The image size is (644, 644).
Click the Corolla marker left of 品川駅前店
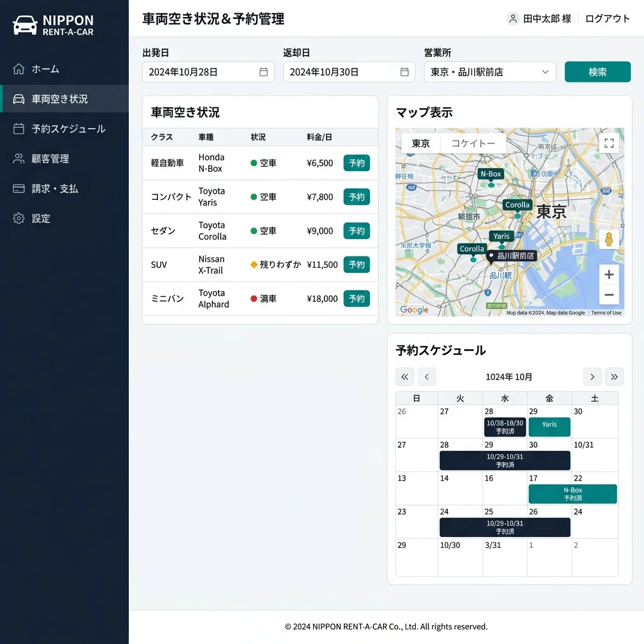click(x=472, y=249)
